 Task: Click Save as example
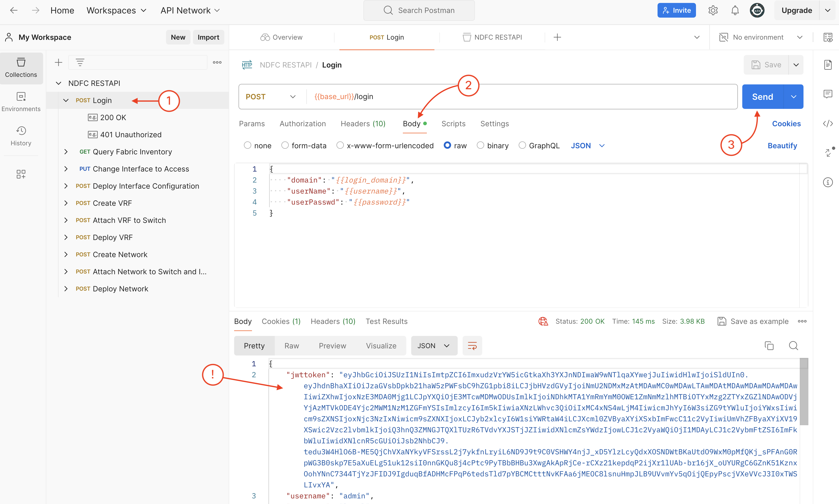753,321
